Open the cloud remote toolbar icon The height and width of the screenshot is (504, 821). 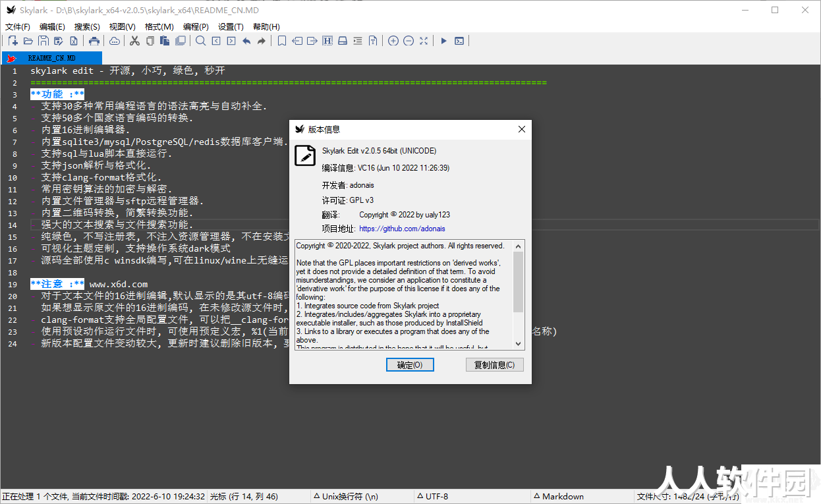115,41
